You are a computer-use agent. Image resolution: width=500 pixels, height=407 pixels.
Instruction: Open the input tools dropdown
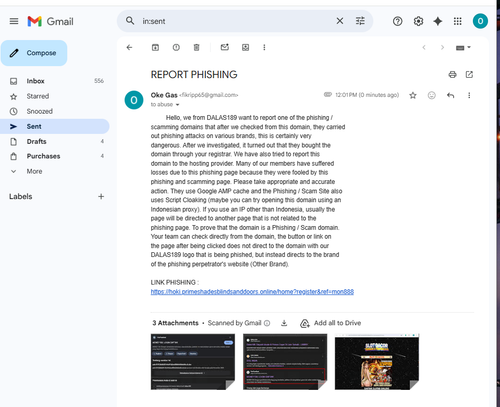point(463,48)
